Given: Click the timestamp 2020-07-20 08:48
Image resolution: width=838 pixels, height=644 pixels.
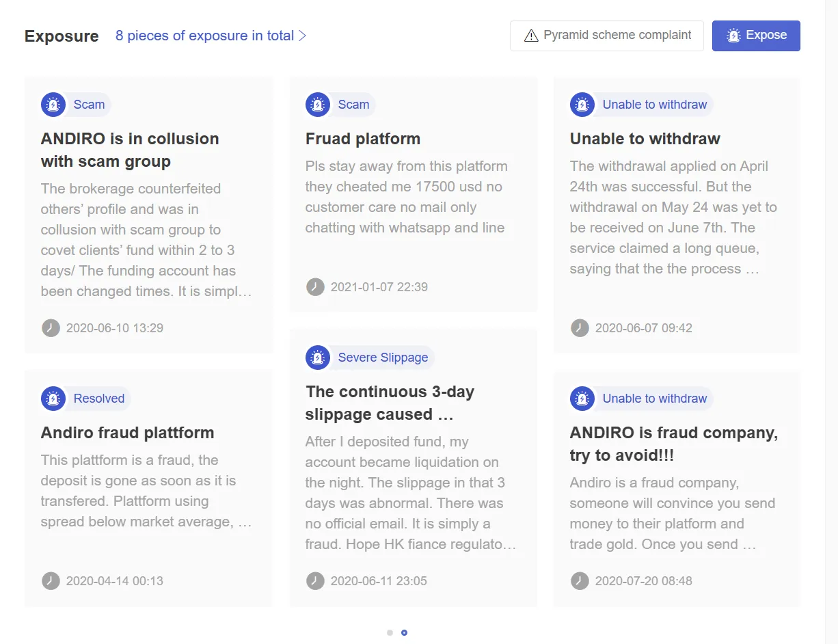Looking at the screenshot, I should click(x=644, y=581).
